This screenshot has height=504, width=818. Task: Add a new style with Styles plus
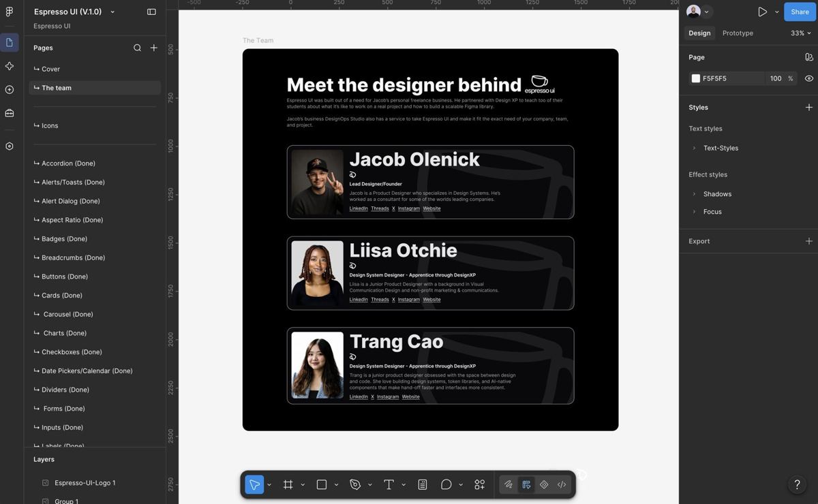tap(809, 108)
